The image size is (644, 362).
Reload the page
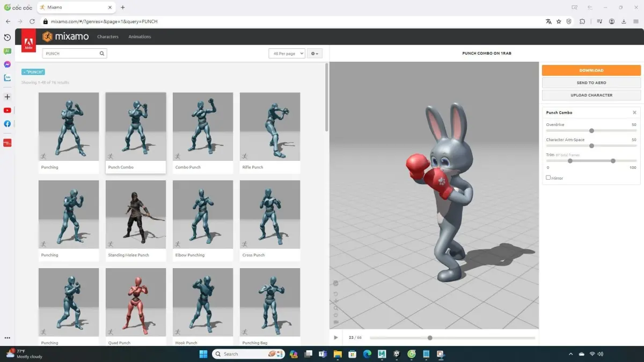click(32, 21)
